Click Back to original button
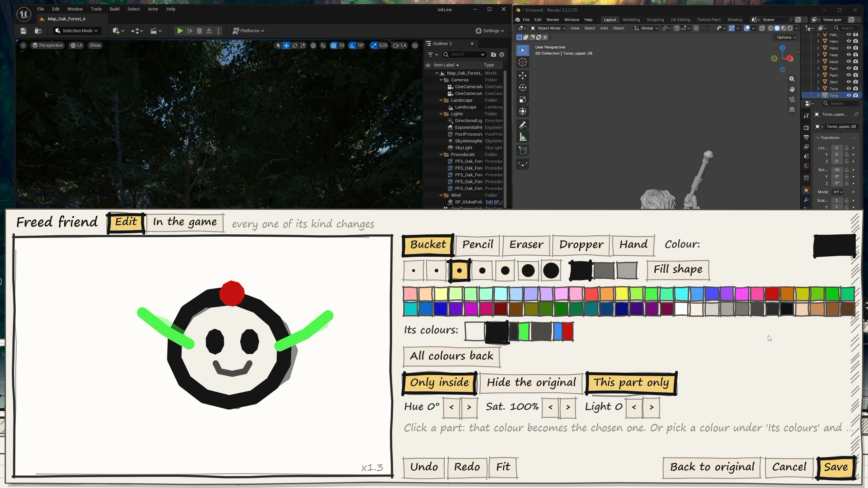The width and height of the screenshot is (868, 488). pos(712,467)
